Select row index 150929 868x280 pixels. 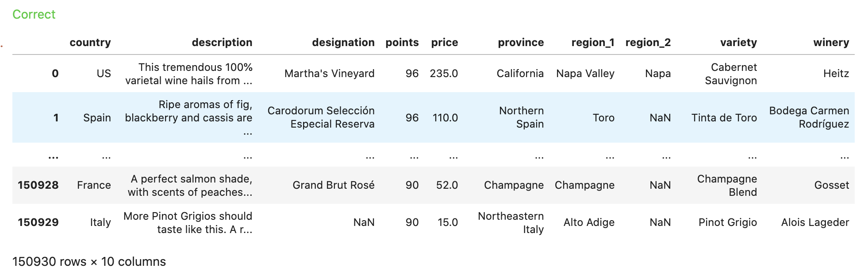(38, 222)
